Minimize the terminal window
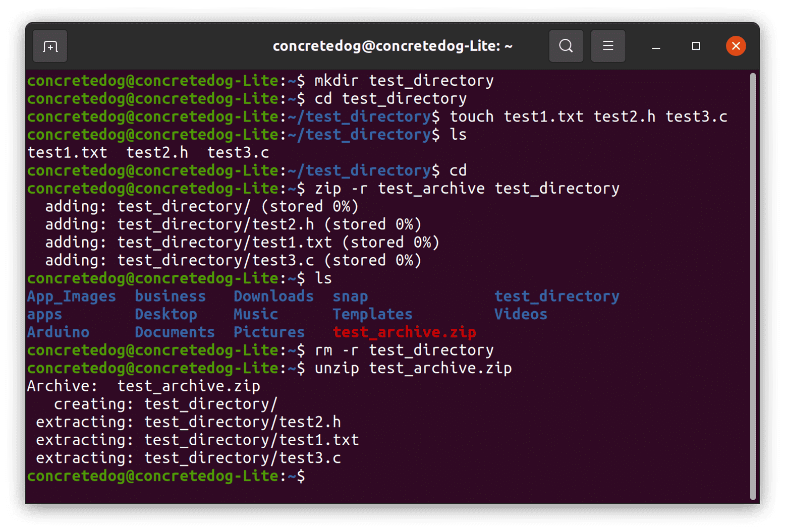 pyautogui.click(x=656, y=46)
